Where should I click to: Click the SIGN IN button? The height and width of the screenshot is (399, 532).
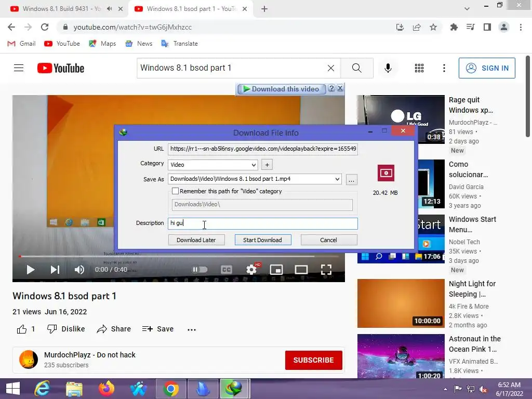pyautogui.click(x=487, y=68)
